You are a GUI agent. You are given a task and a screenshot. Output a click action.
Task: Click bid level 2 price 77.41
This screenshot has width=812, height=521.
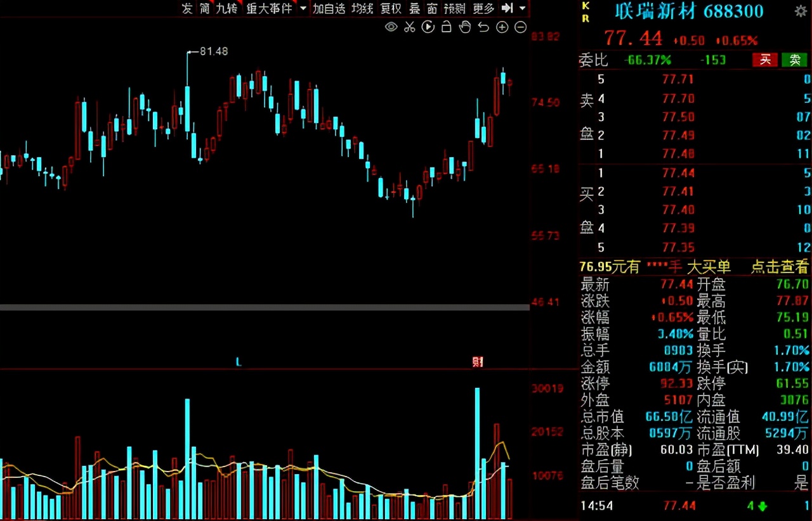[x=678, y=191]
